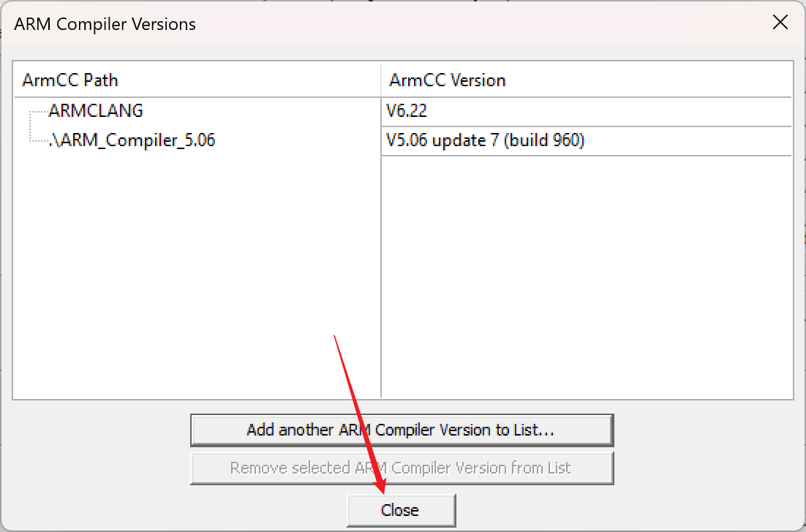This screenshot has height=532, width=806.
Task: Click the tree connector beside ARMCLANG
Action: (39, 111)
